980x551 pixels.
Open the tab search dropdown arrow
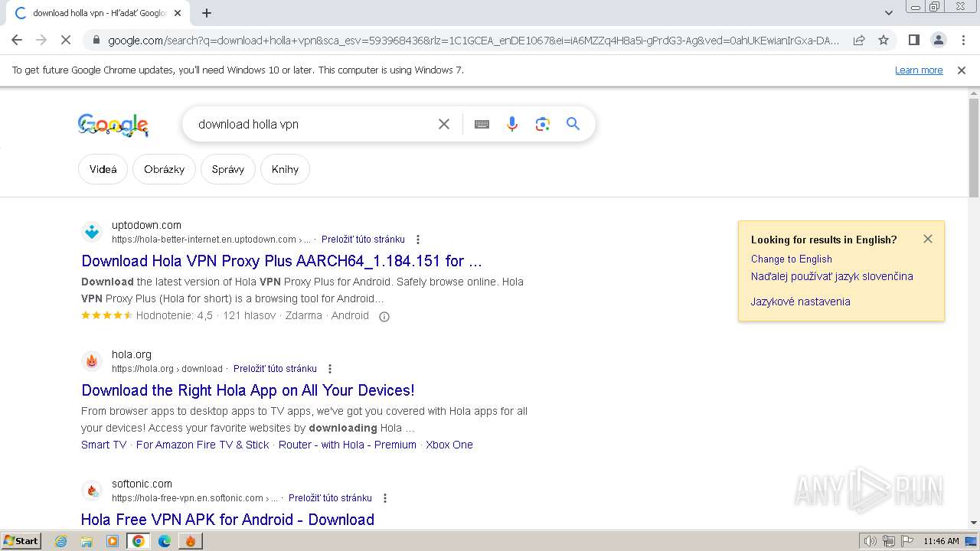pos(888,13)
